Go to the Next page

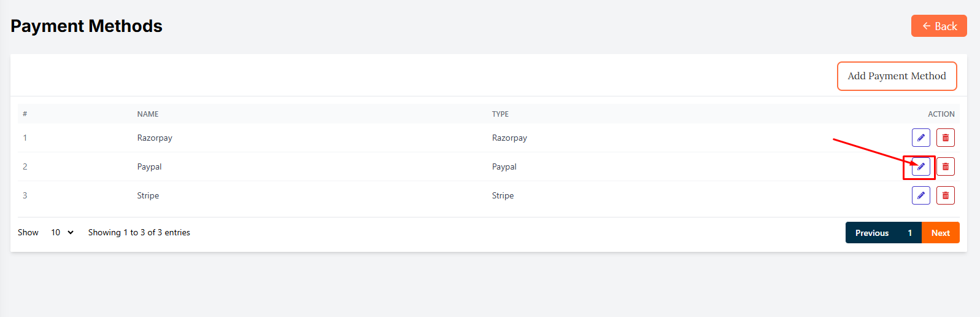click(x=940, y=233)
